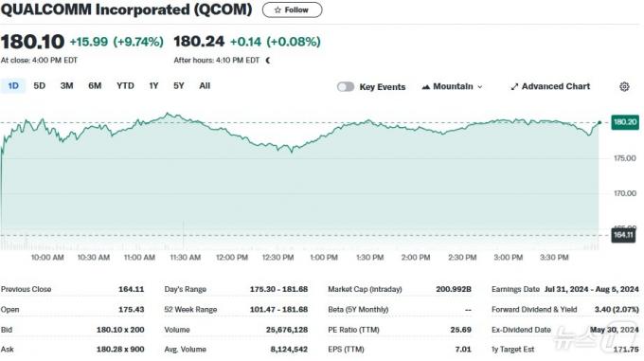
Task: Click the Previous Close value 164.11 in table
Action: point(132,289)
